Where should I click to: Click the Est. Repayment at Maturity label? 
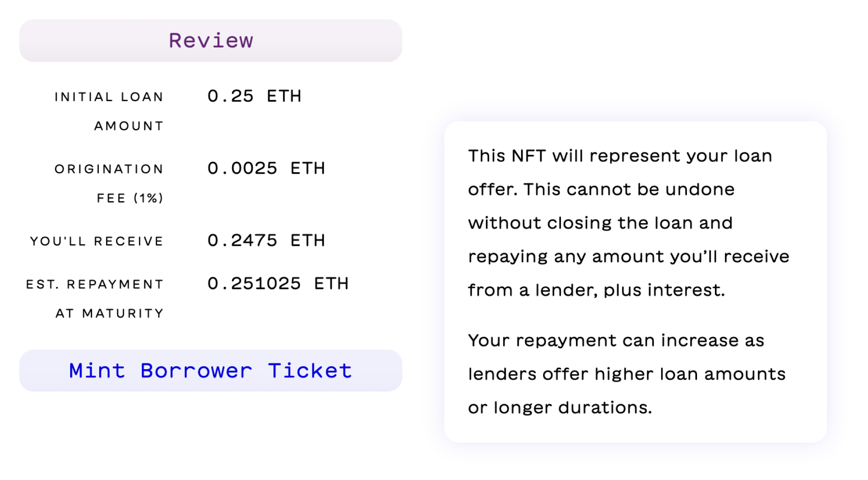point(95,299)
